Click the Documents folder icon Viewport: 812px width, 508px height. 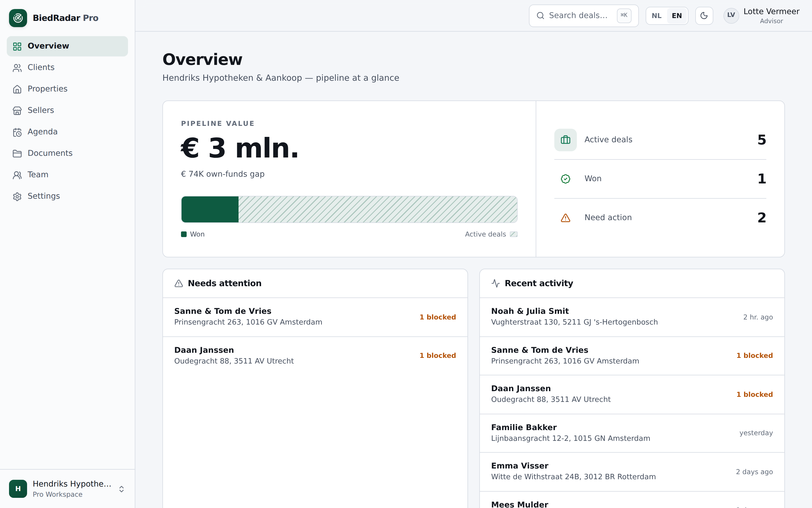(x=17, y=154)
